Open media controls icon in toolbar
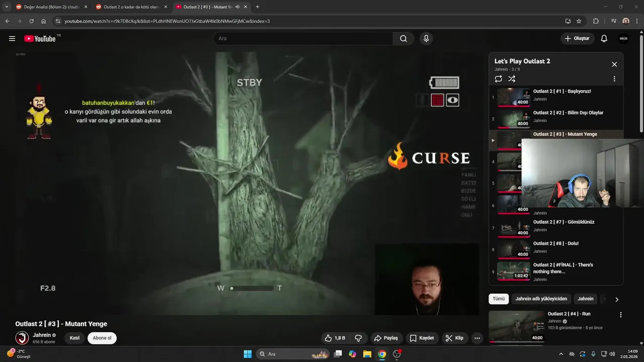The image size is (644, 362). click(614, 21)
